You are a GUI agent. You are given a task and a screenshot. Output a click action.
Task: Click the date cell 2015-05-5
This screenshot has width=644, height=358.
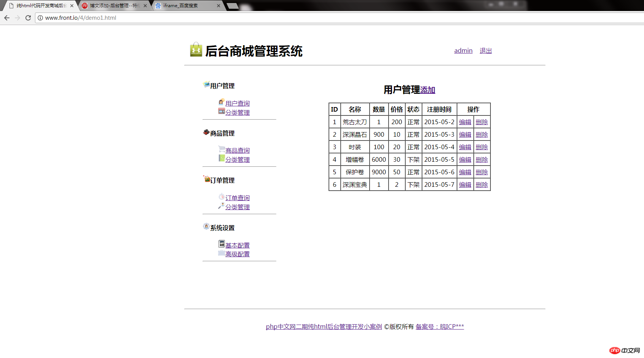pyautogui.click(x=439, y=159)
